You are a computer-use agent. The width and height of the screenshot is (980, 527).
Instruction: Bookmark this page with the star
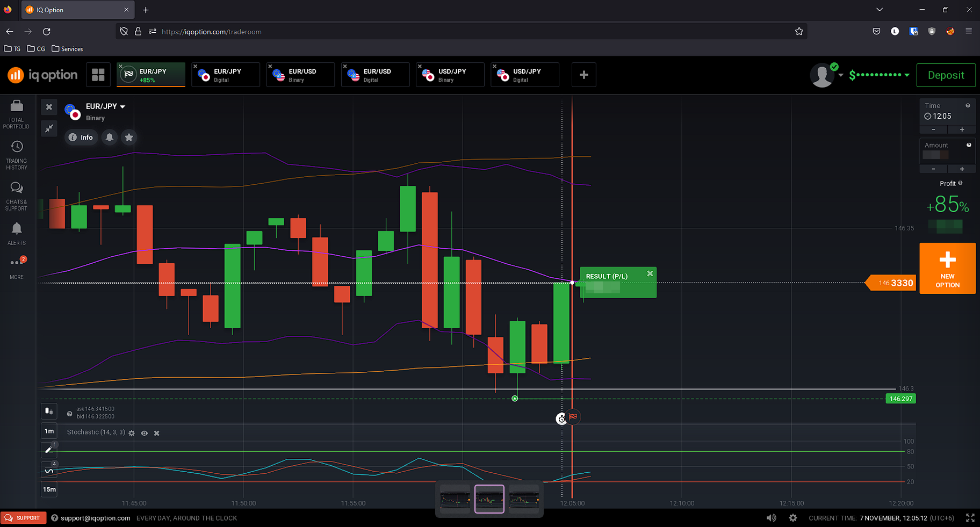click(x=799, y=32)
